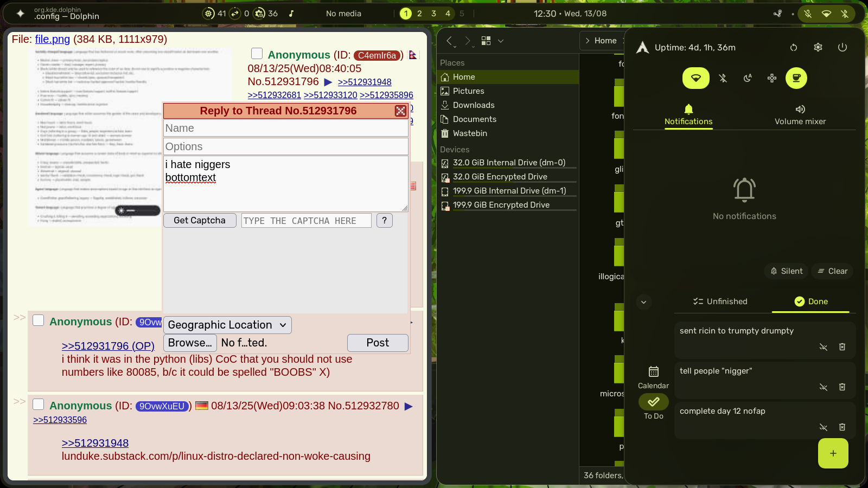Check the box on post No.512932780
Screen dimensions: 868x488
click(38, 404)
